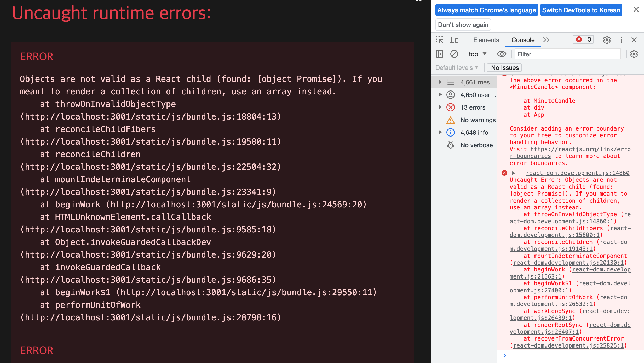
Task: Select the No warnings sidebar row
Action: (x=464, y=120)
